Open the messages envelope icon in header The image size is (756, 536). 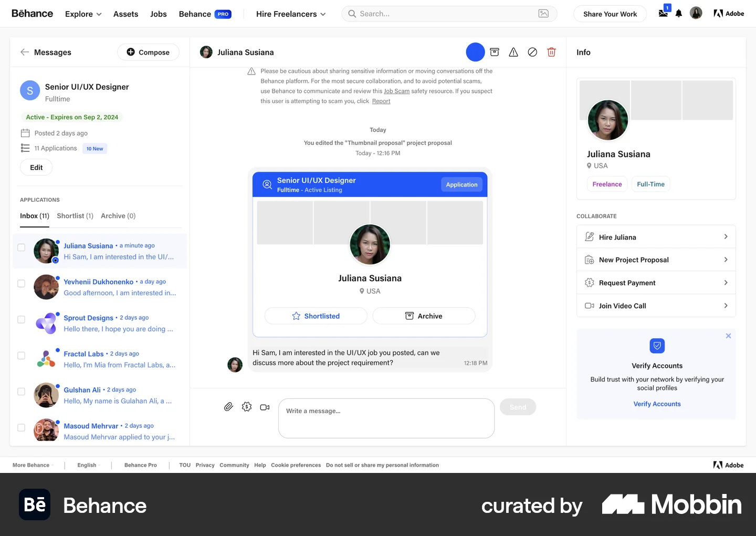coord(664,13)
